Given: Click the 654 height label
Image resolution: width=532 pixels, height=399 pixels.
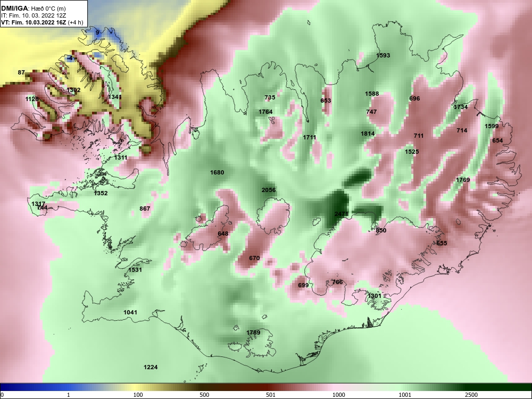Looking at the screenshot, I should pos(498,140).
